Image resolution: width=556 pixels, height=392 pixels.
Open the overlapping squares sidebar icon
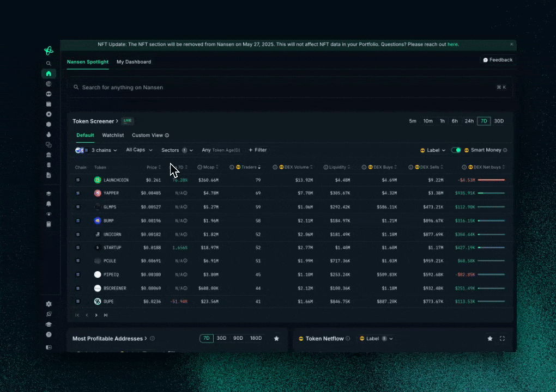coord(49,144)
